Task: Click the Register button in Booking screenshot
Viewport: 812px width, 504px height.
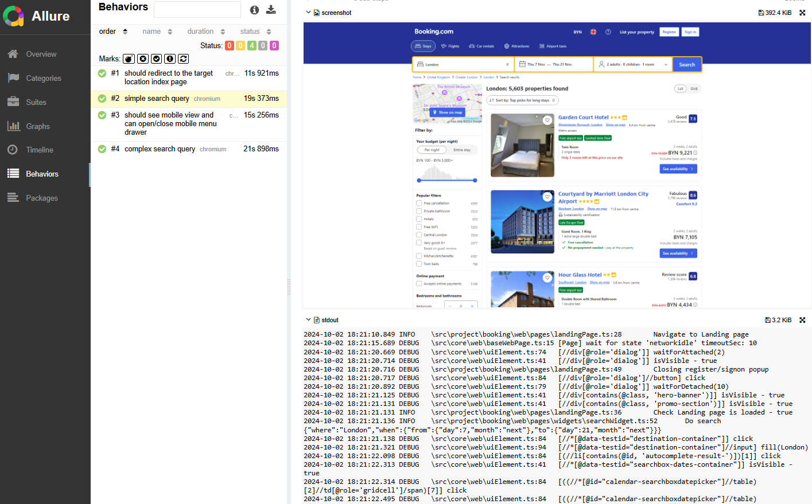Action: (x=669, y=32)
